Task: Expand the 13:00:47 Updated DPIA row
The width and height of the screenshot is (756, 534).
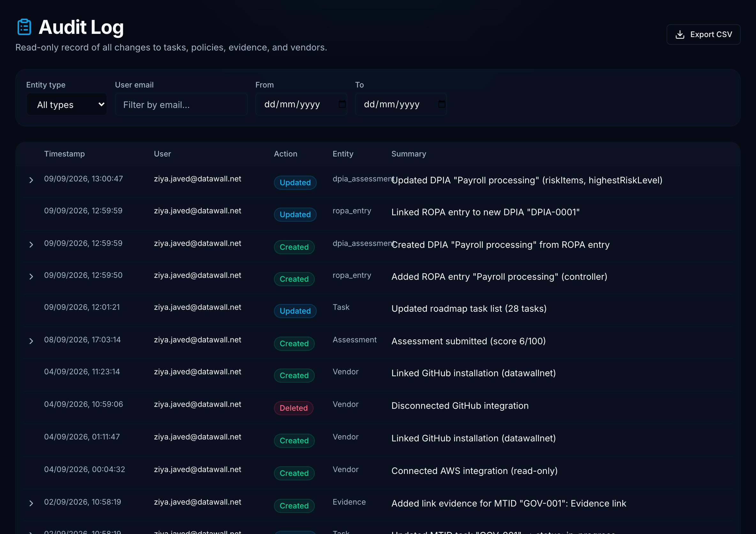Action: coord(31,180)
